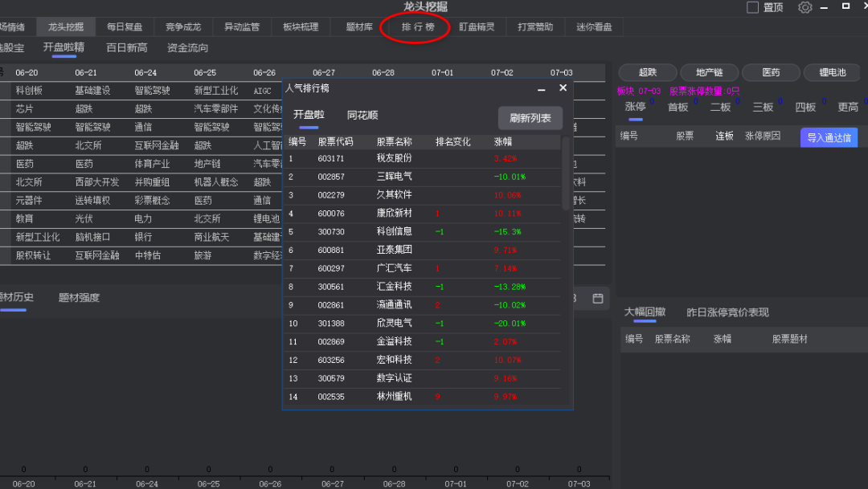868x489 pixels.
Task: Minimize the 人气排行榜 dialog
Action: click(542, 88)
